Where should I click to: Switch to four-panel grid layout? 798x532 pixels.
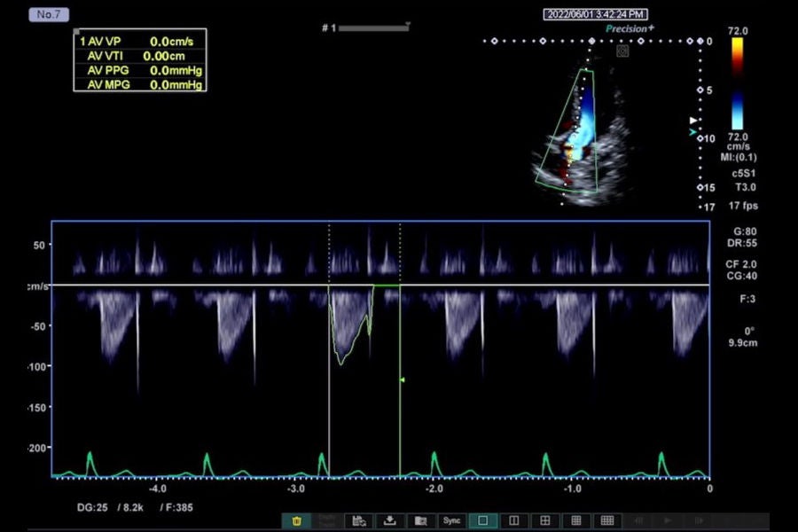[545, 520]
